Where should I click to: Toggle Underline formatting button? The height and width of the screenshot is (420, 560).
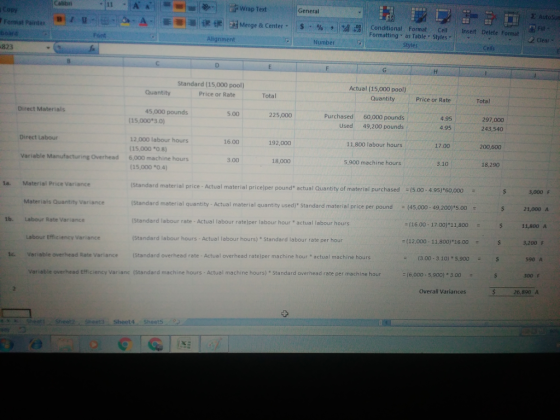click(84, 20)
